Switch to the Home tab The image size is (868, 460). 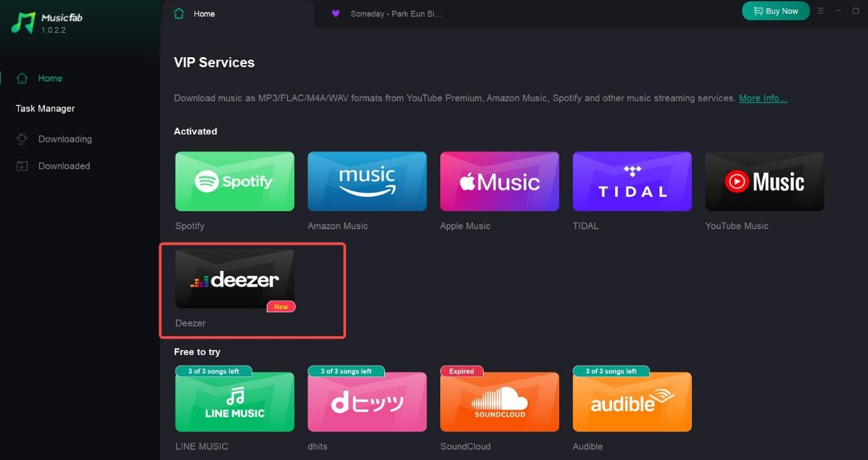click(x=238, y=14)
